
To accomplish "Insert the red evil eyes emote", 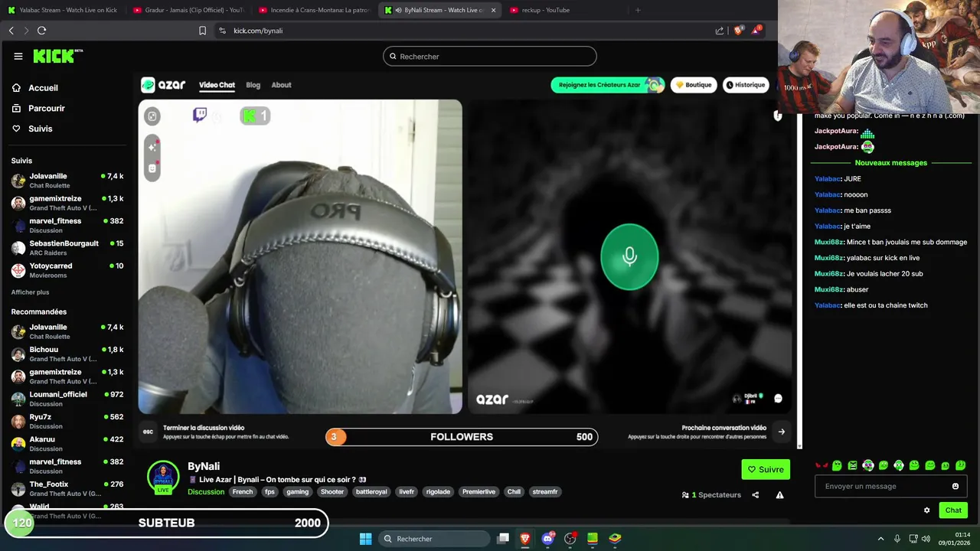I will click(x=822, y=465).
